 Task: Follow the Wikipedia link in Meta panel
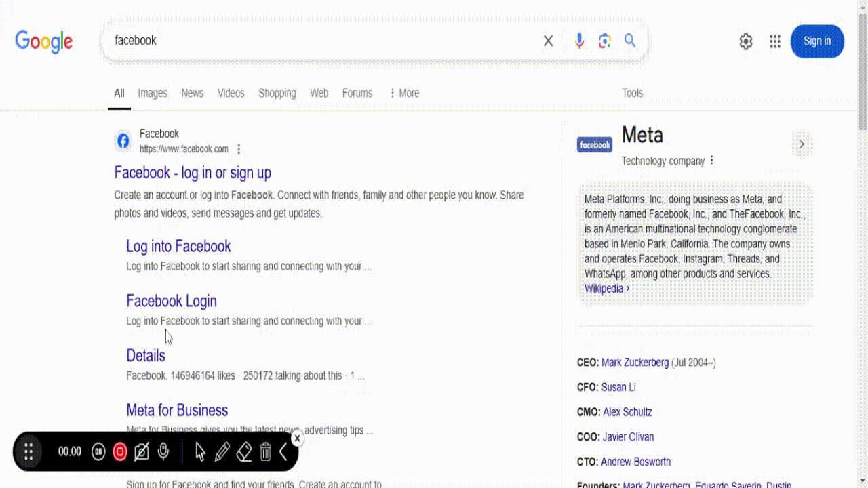pyautogui.click(x=607, y=289)
